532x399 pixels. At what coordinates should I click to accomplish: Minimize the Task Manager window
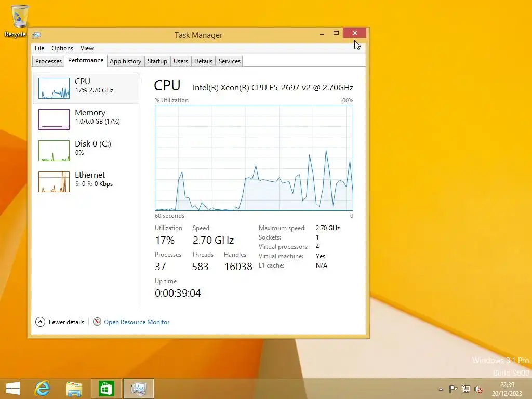(322, 33)
